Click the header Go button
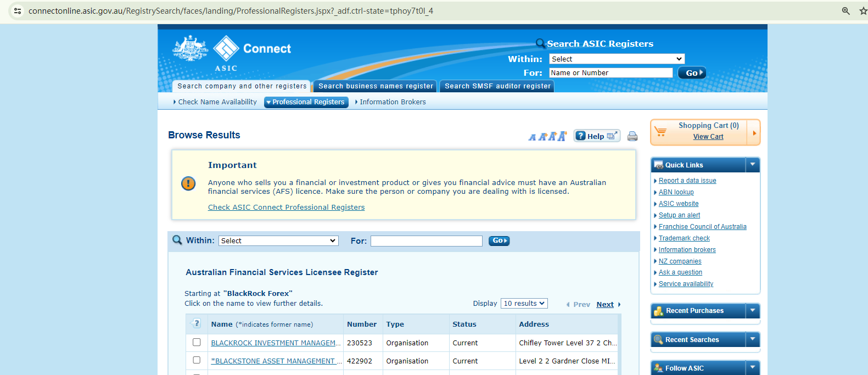 692,72
